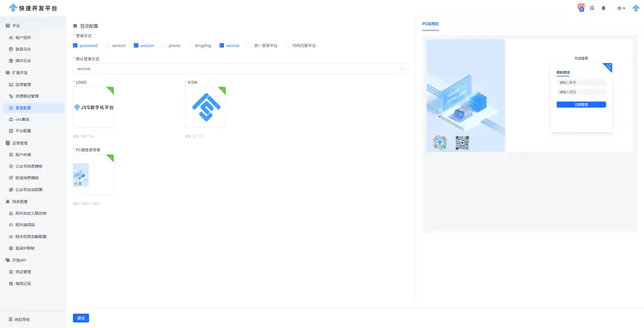Image resolution: width=644 pixels, height=328 pixels.
Task: Enable the phone login method
Action: (164, 46)
